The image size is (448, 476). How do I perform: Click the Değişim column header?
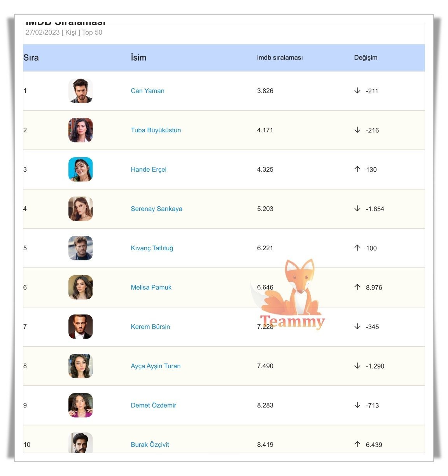point(366,58)
